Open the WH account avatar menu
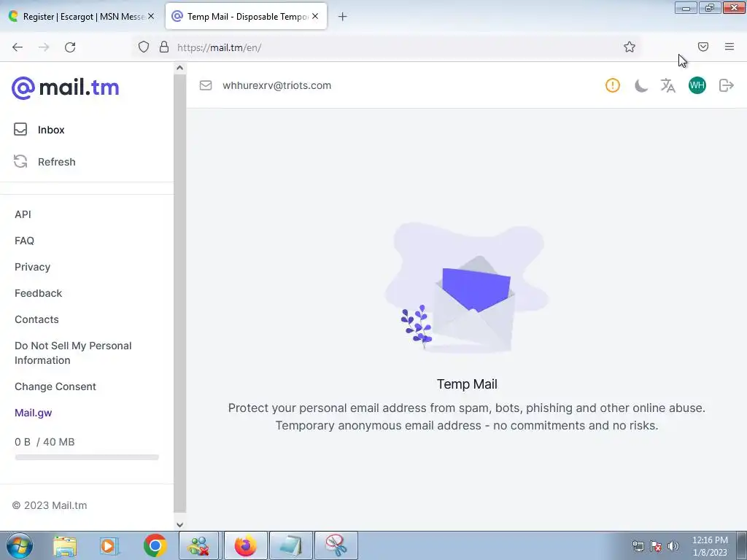Viewport: 747px width, 560px height. point(697,85)
